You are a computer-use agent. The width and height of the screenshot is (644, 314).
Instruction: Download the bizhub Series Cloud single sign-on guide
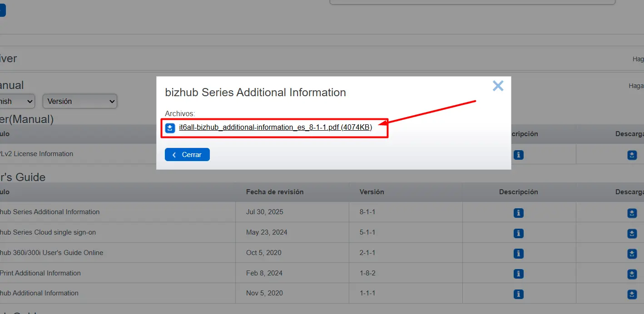click(x=632, y=233)
